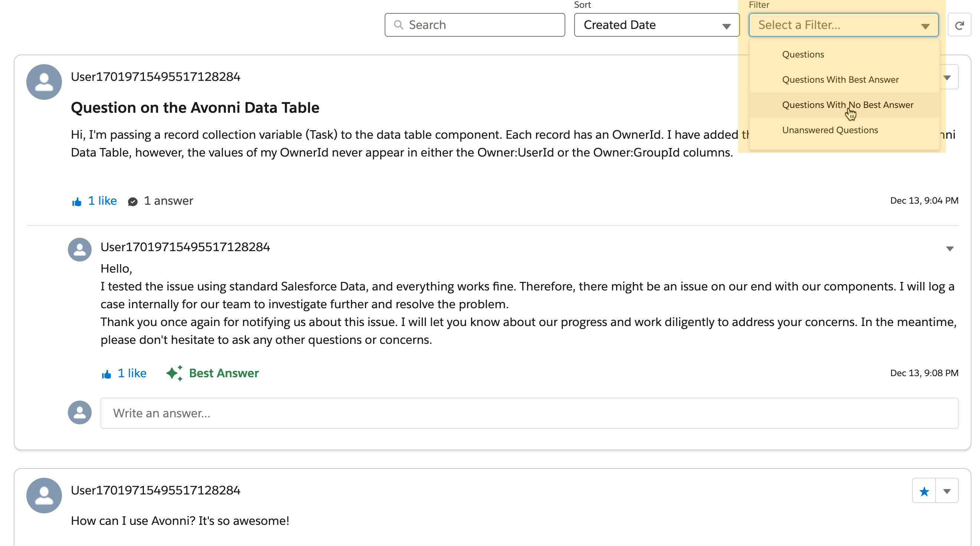Open the answer's actions dropdown arrow
The height and width of the screenshot is (546, 980).
coord(950,249)
